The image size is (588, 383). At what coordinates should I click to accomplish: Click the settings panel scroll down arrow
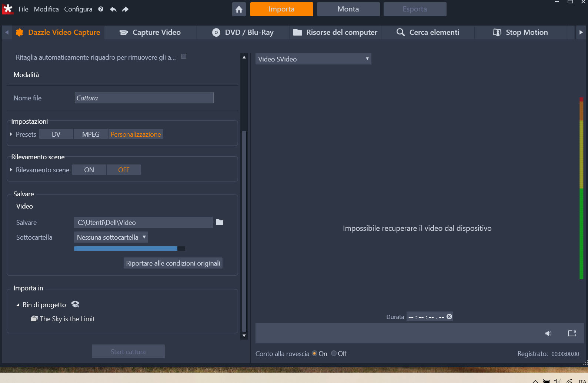[244, 336]
